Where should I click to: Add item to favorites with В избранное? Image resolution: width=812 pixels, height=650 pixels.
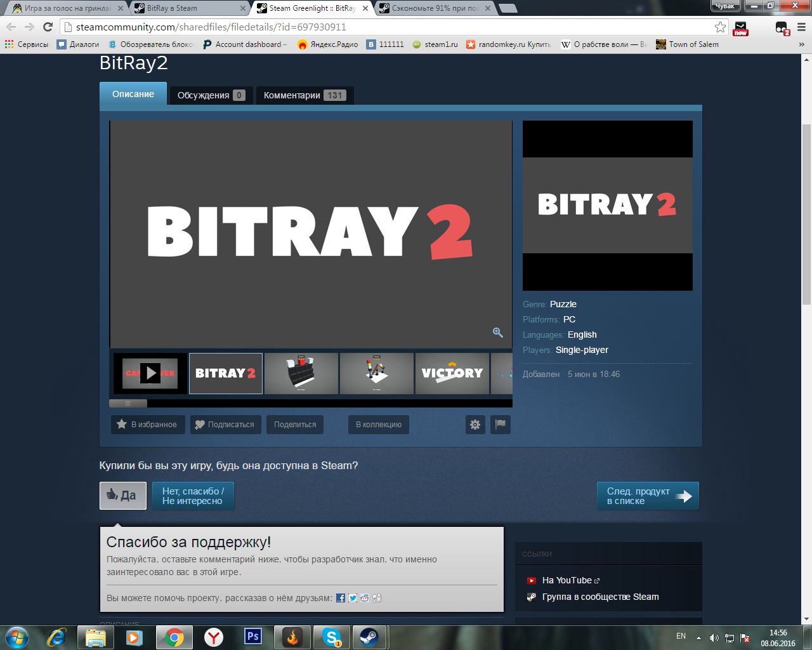pyautogui.click(x=148, y=425)
